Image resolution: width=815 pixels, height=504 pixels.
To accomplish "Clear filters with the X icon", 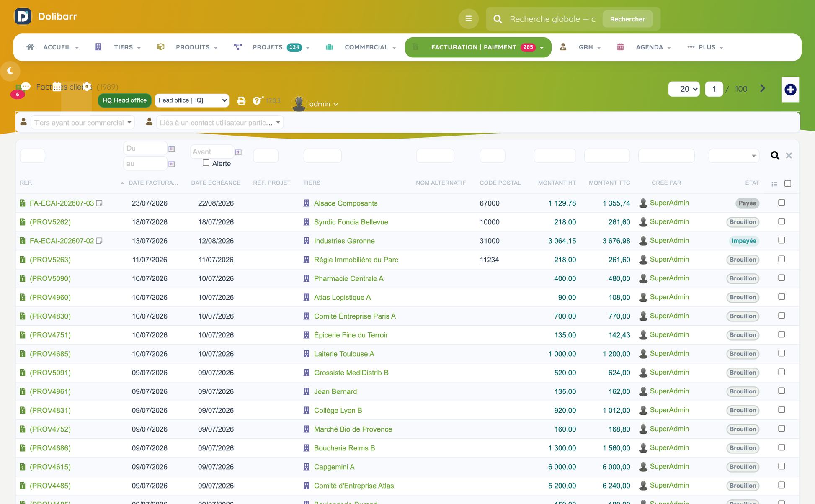I will click(x=789, y=156).
